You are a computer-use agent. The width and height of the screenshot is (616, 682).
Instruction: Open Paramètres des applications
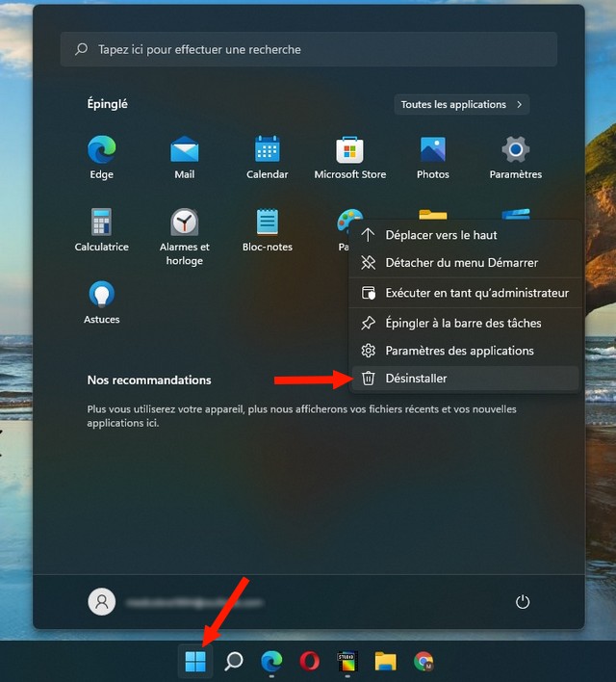tap(464, 351)
